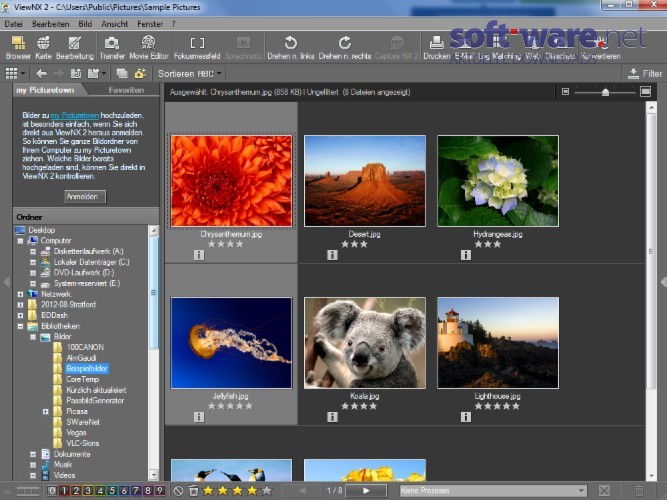Launch Nikon Transfer tool
667x500 pixels.
pos(112,47)
